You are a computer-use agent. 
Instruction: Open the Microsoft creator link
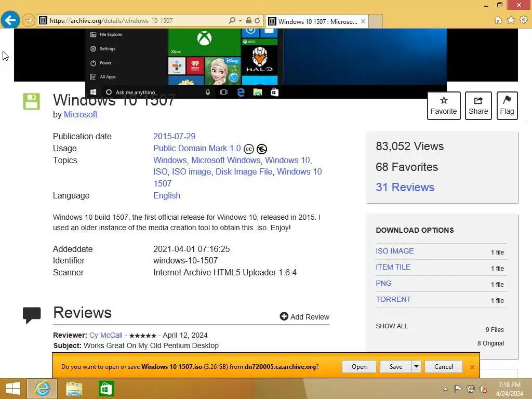pyautogui.click(x=81, y=115)
